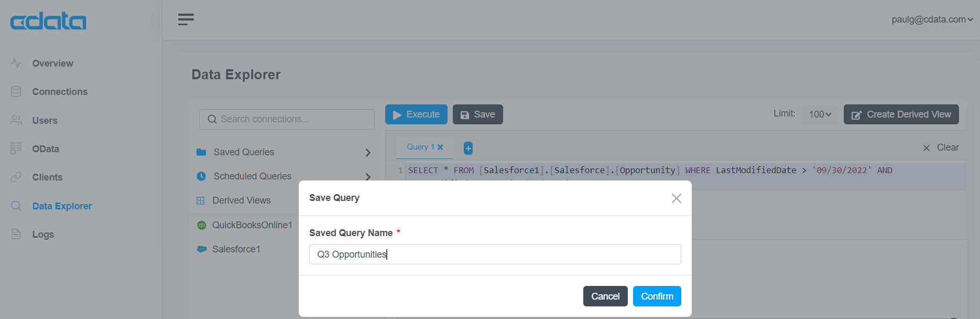Run the query with Execute
Screen dimensions: 980x319
coord(416,114)
